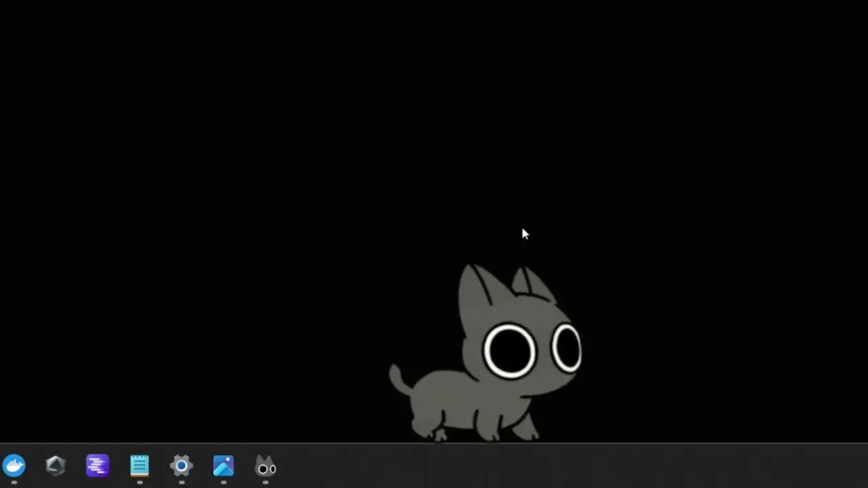
Task: Click the gray cat app taskbar icon
Action: click(266, 466)
